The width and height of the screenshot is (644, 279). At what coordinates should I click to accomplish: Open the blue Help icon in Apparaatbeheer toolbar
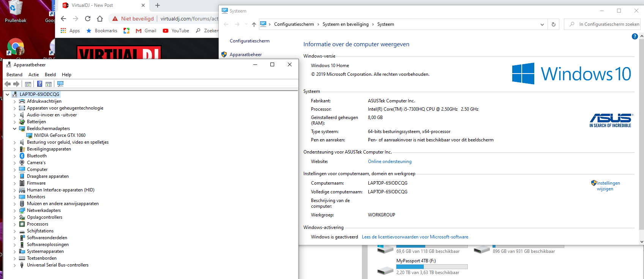[39, 84]
